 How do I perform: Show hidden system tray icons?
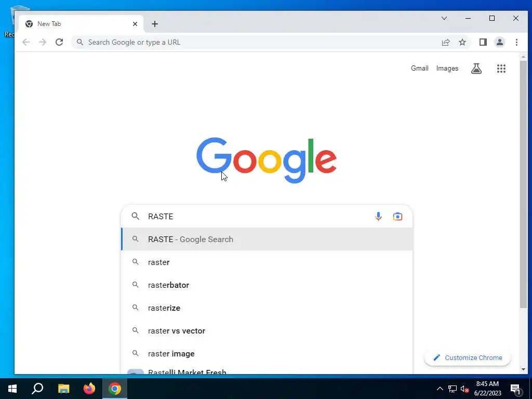tap(440, 389)
